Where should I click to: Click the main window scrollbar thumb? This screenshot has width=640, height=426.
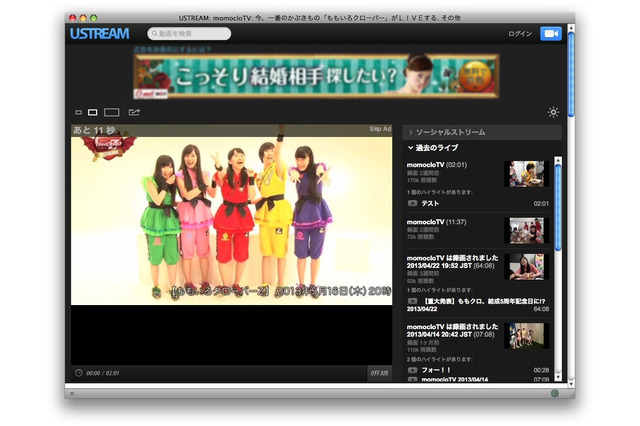tap(571, 75)
